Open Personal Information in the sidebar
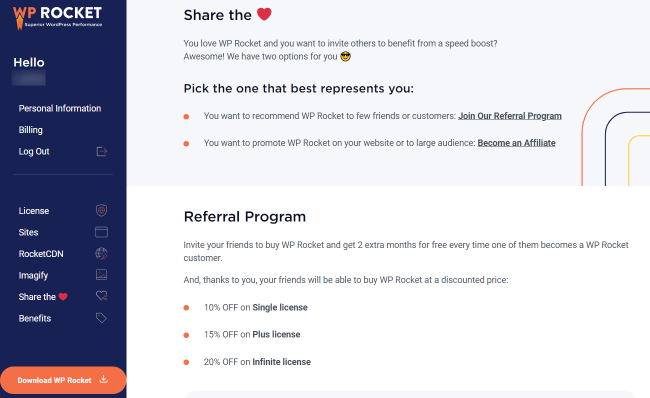The width and height of the screenshot is (650, 398). pyautogui.click(x=60, y=108)
